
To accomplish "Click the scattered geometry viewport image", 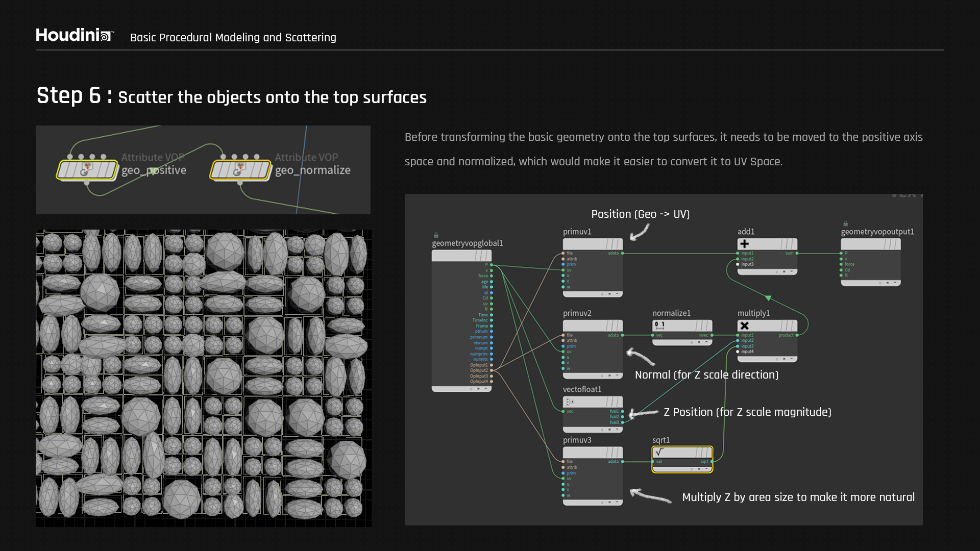I will pos(204,378).
